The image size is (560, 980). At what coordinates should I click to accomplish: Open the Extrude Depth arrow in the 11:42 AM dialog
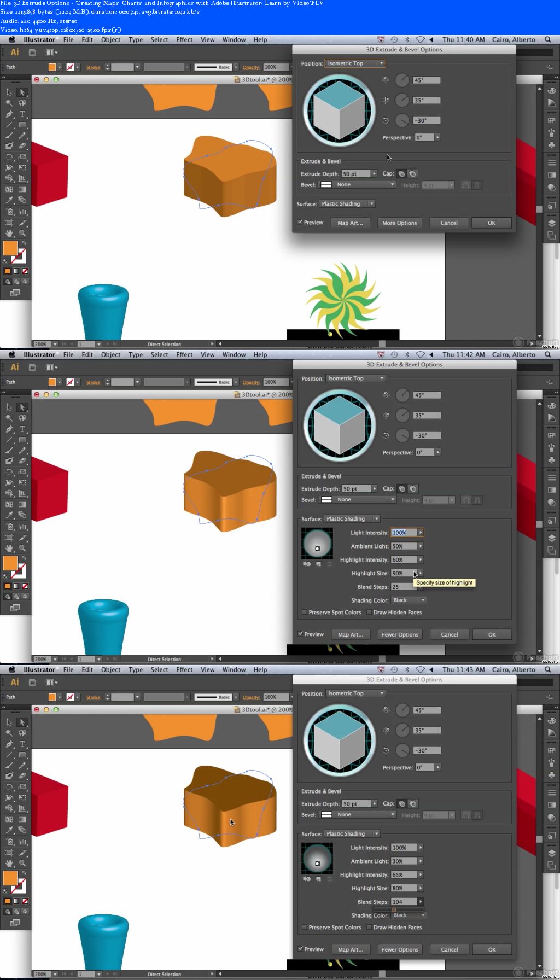(x=375, y=488)
